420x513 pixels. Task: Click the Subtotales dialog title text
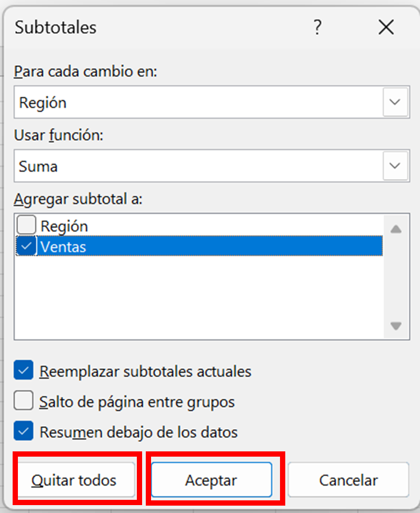(56, 27)
